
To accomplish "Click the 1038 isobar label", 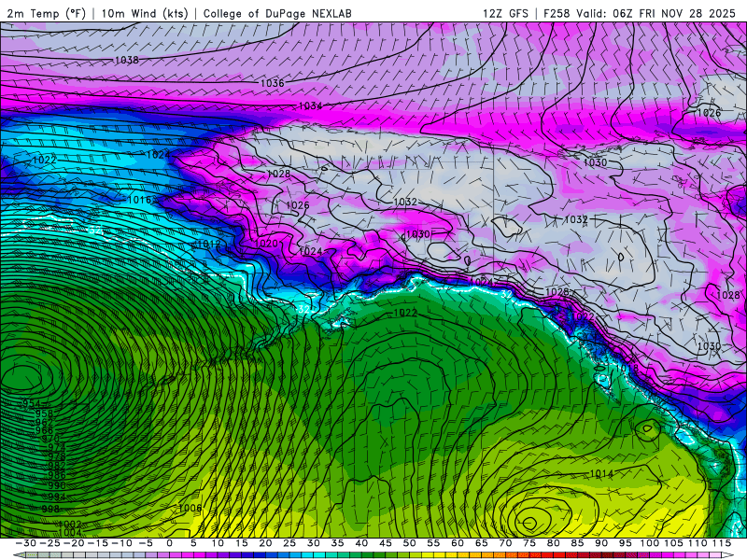I will pos(127,60).
